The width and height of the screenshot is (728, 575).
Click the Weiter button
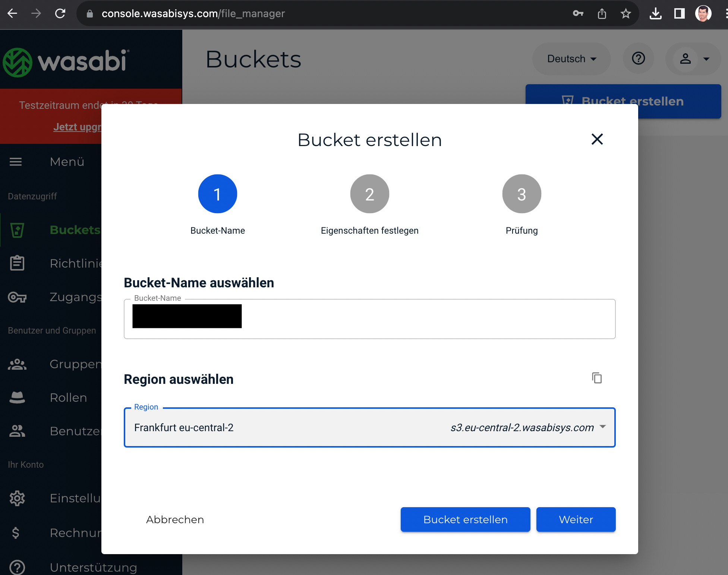pyautogui.click(x=576, y=519)
